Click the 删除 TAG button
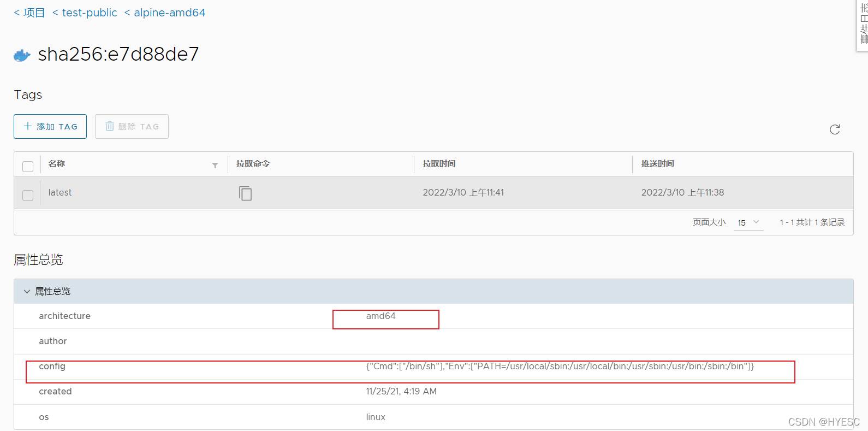Viewport: 868px width, 431px height. (x=132, y=126)
